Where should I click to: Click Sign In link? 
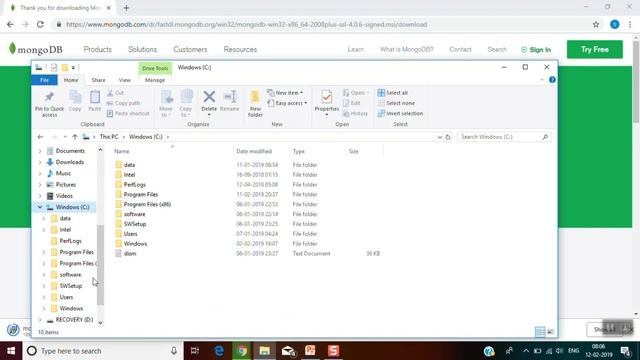[536, 50]
